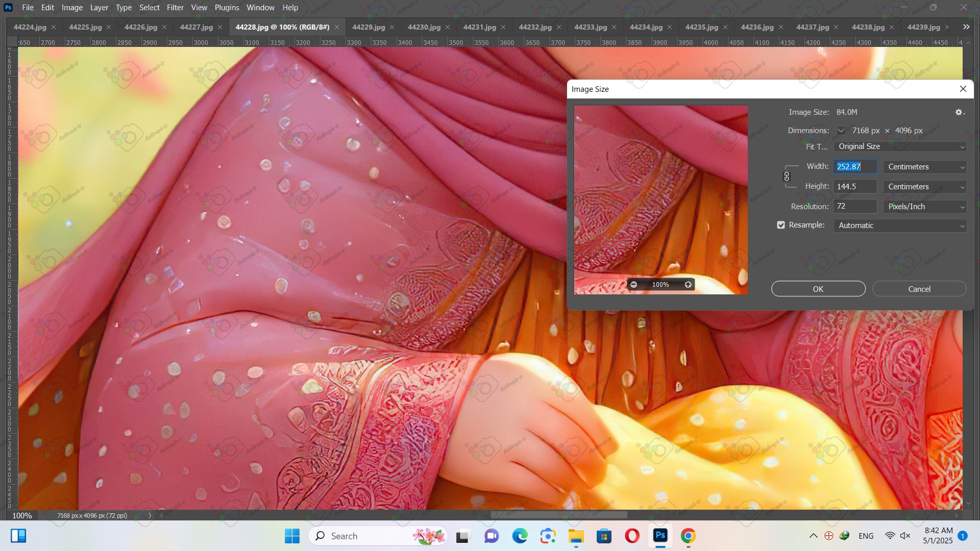Close the active 44228.jpg tab
This screenshot has width=980, height=551.
(x=336, y=27)
